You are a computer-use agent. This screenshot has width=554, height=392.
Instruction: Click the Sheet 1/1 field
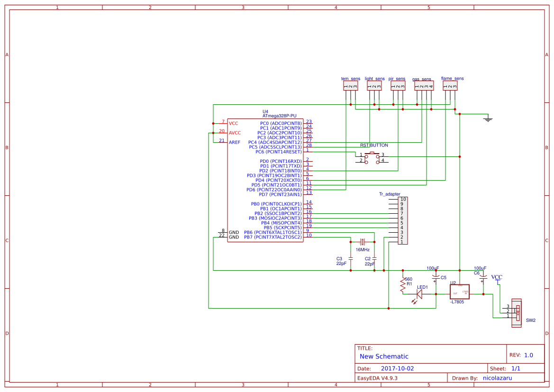(x=515, y=368)
